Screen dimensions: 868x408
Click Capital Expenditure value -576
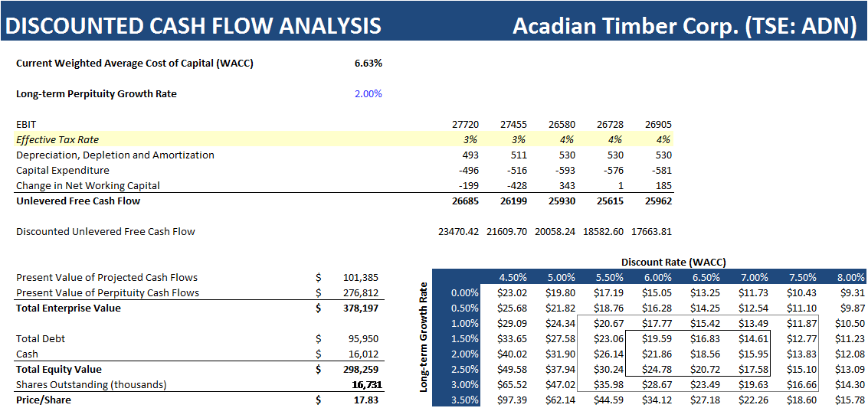[x=614, y=170]
